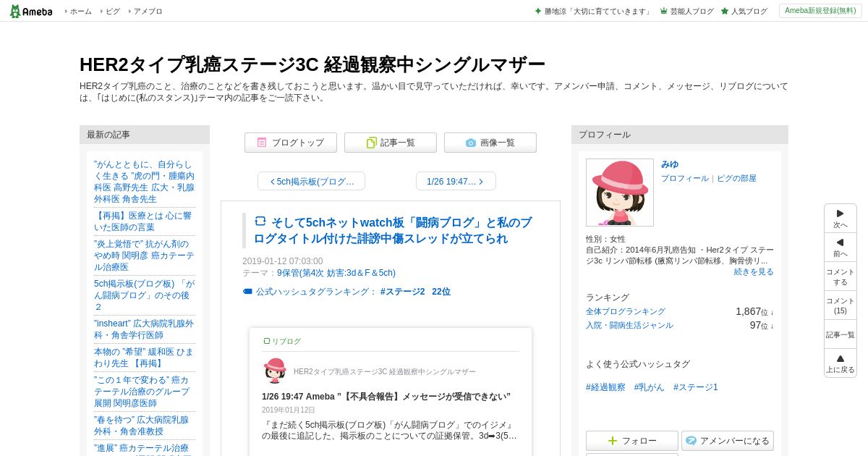Open recent post insheart 広大病院乳腺外科
868x456 pixels.
pyautogui.click(x=144, y=329)
